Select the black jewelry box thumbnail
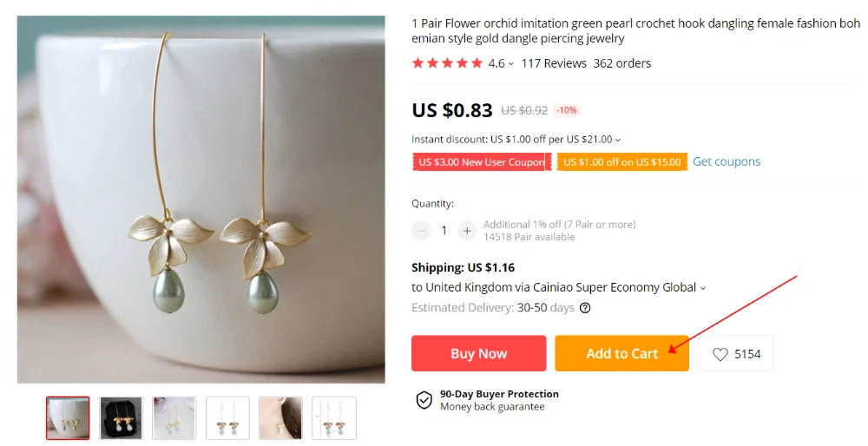 coord(121,418)
